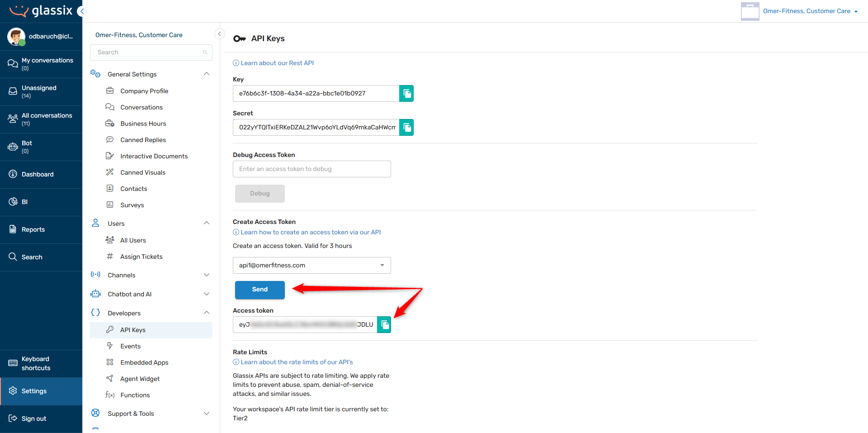
Task: Open Canned Replies settings
Action: click(151, 140)
